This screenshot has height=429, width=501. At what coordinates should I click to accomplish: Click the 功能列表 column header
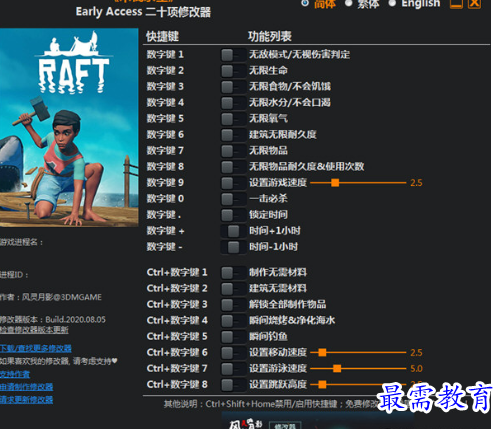270,36
